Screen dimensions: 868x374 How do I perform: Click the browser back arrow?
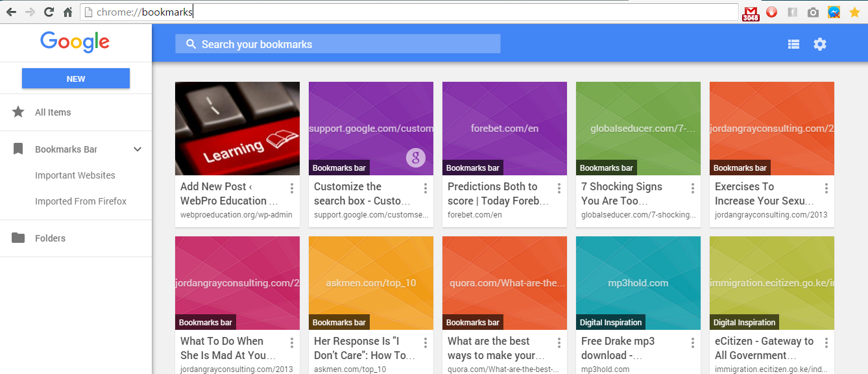[x=11, y=12]
